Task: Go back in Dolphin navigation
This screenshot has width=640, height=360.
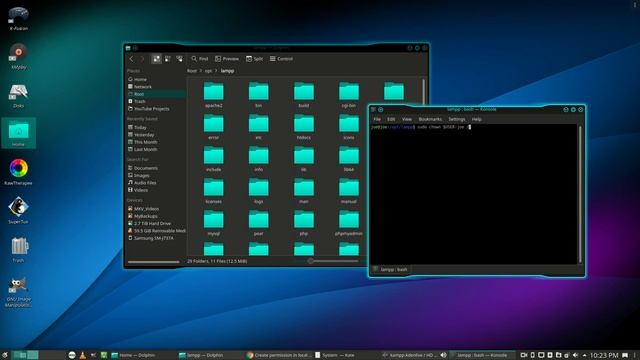Action: coord(131,59)
